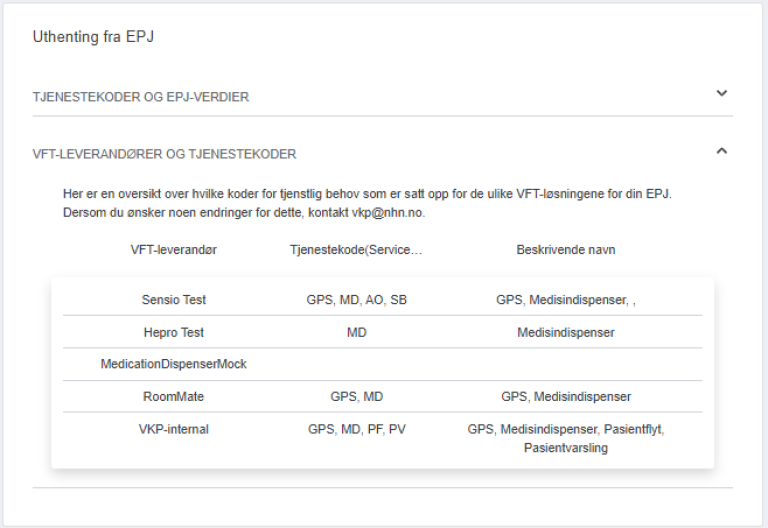Click the TJENESTEKODER OG EPJ-VERDIER panel title
Screen dimensions: 768x528
click(x=141, y=97)
